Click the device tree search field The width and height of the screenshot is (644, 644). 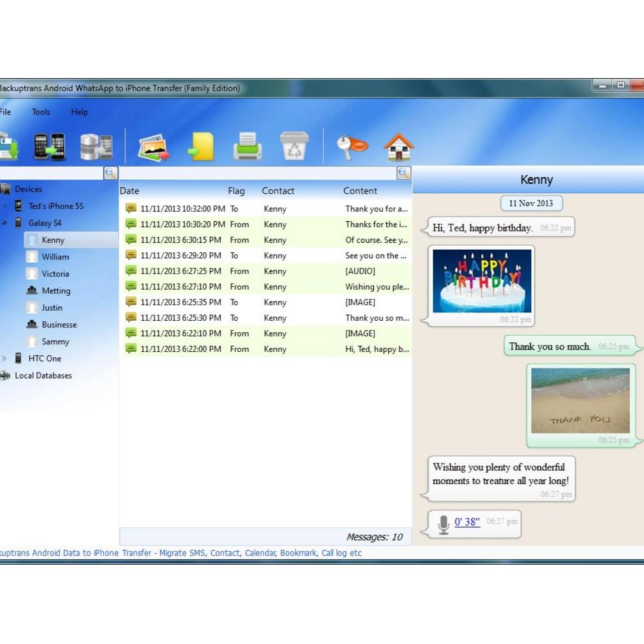click(51, 173)
